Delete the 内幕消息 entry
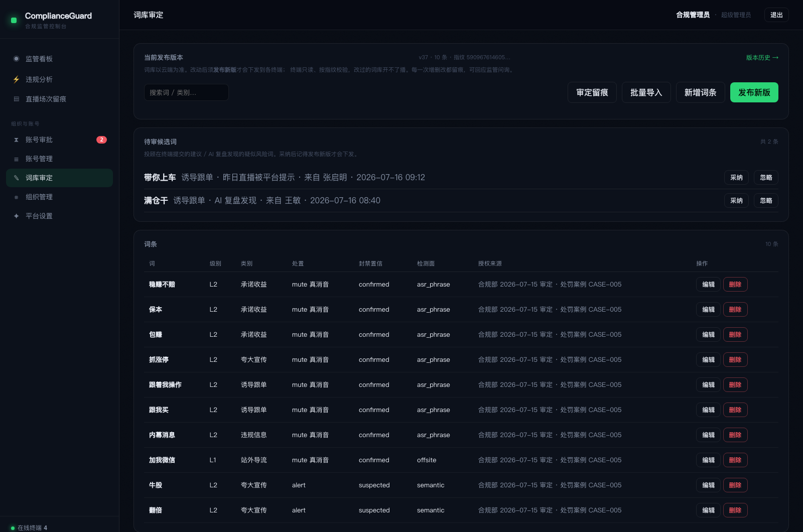The height and width of the screenshot is (532, 803). tap(735, 435)
